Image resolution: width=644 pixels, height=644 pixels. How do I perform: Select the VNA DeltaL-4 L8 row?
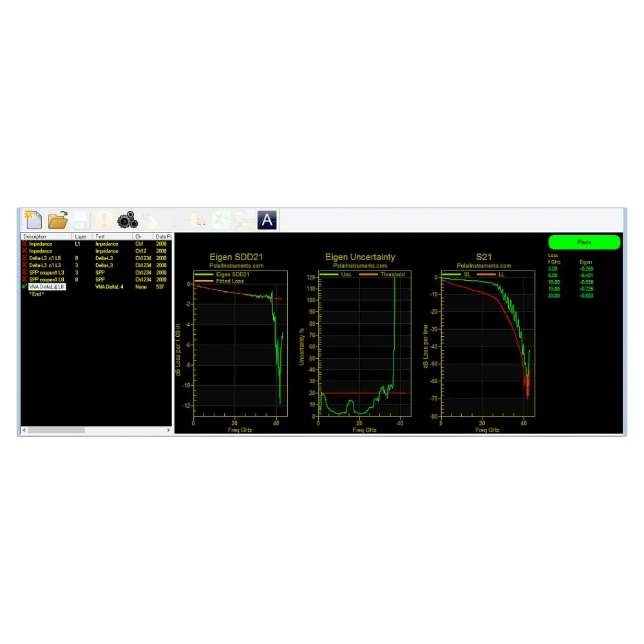pyautogui.click(x=45, y=286)
